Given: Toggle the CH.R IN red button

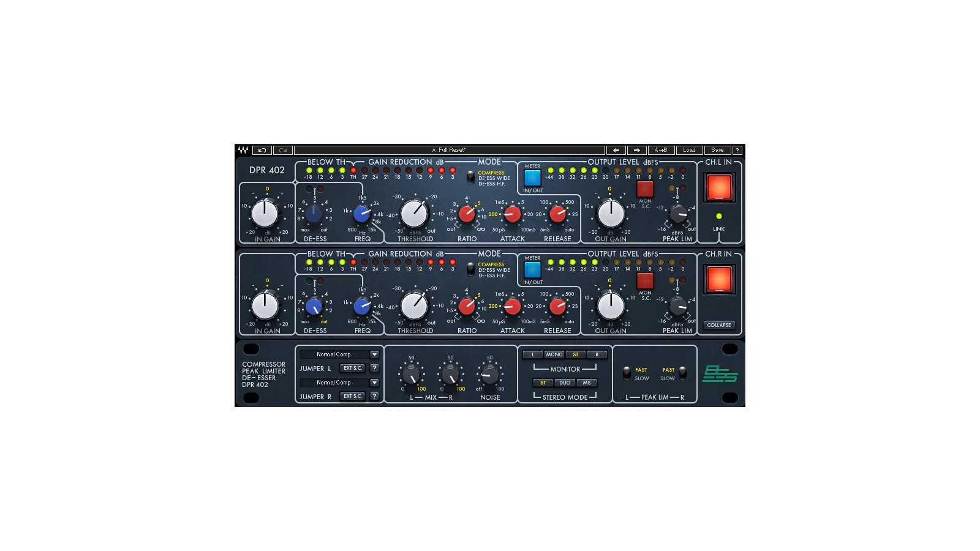Looking at the screenshot, I should coord(719,279).
